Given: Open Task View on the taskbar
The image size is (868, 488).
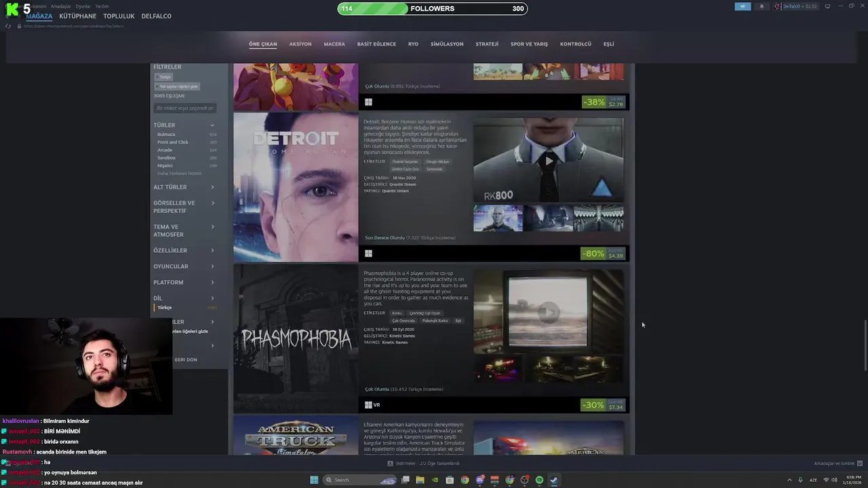Looking at the screenshot, I should pyautogui.click(x=405, y=480).
